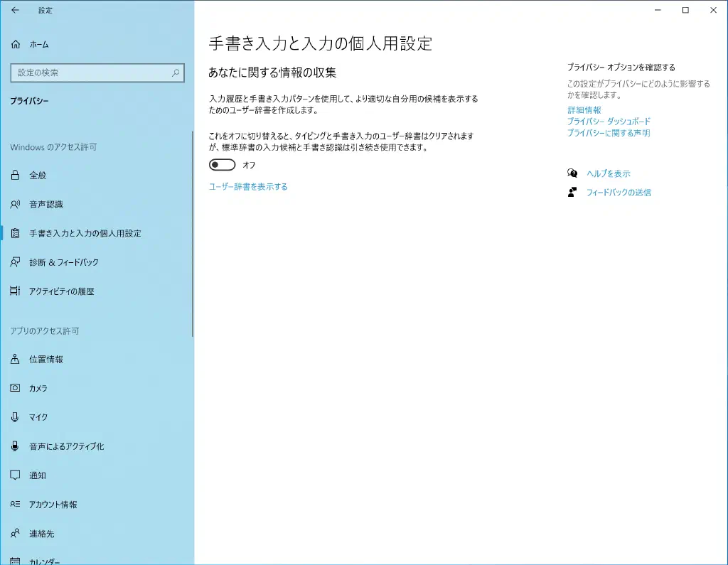Open the プライバシー ダッシュボード link
This screenshot has width=728, height=565.
pyautogui.click(x=609, y=122)
